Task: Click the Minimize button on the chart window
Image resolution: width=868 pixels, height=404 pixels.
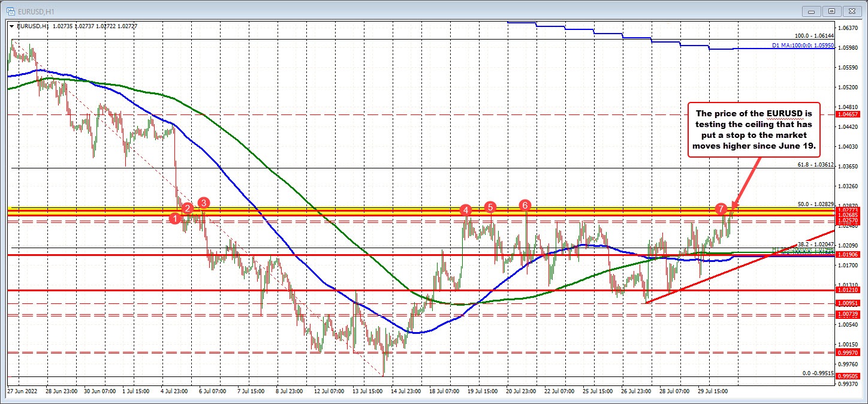Action: point(810,11)
